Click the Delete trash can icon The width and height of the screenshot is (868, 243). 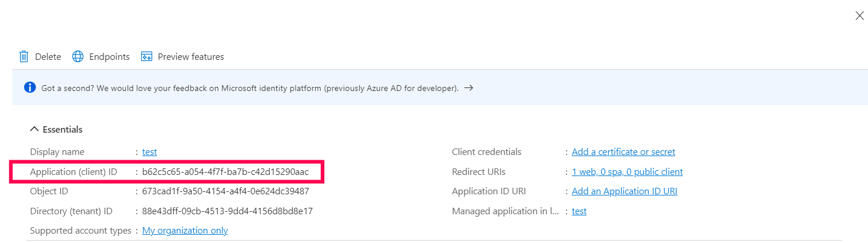click(24, 57)
